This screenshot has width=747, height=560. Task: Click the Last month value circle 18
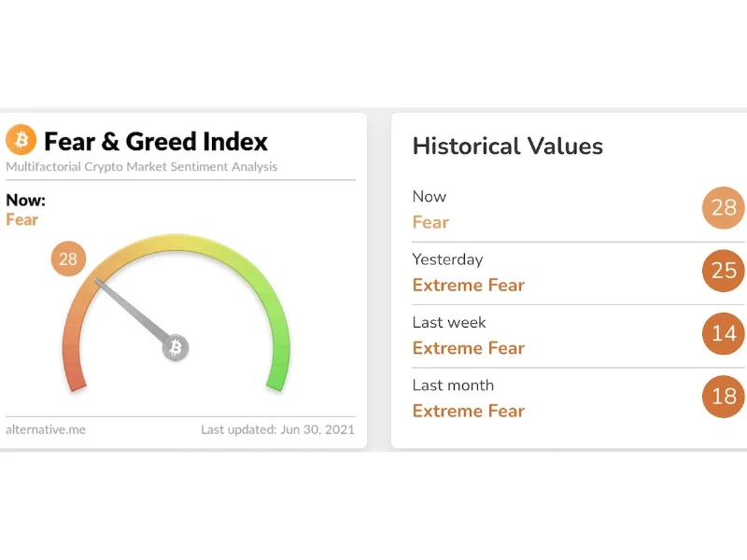(724, 396)
